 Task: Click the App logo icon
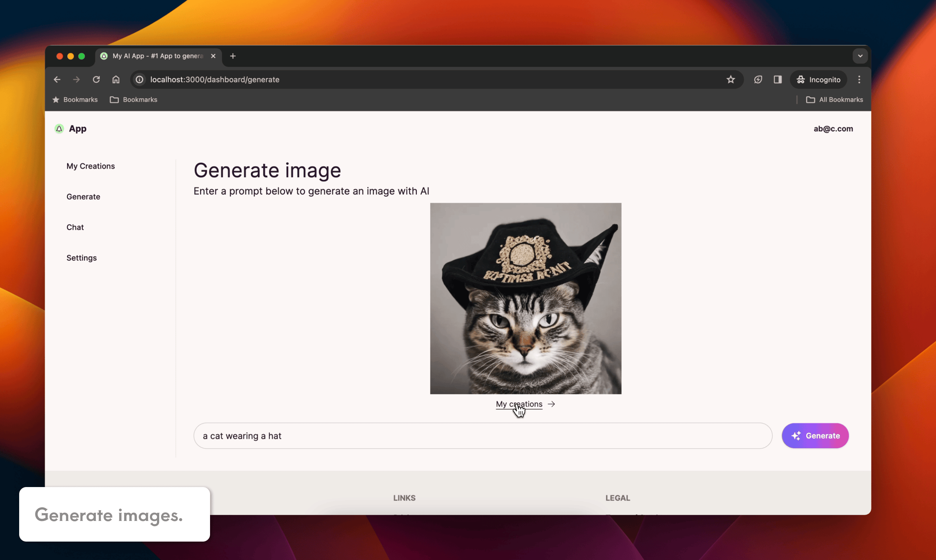pyautogui.click(x=59, y=129)
